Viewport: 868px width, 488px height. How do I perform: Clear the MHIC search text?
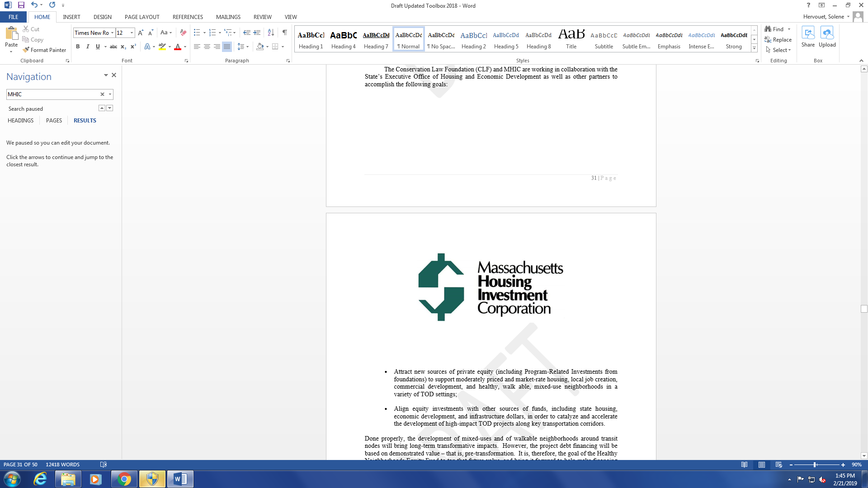click(x=102, y=94)
